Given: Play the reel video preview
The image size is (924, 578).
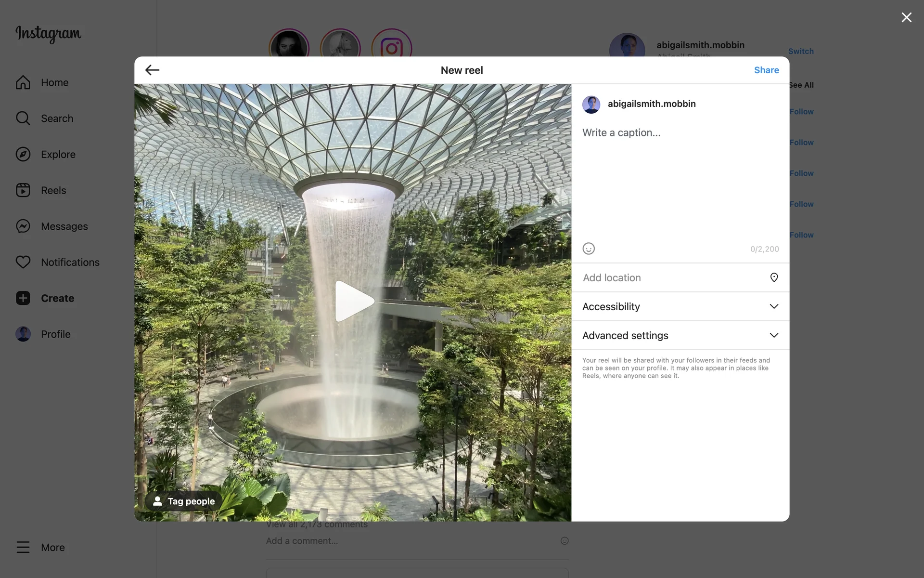Looking at the screenshot, I should (353, 302).
